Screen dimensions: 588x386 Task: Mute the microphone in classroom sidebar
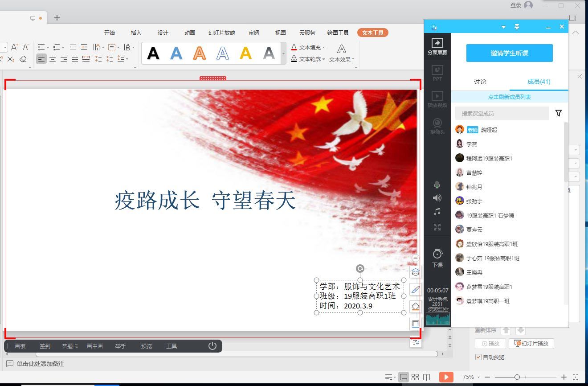437,185
